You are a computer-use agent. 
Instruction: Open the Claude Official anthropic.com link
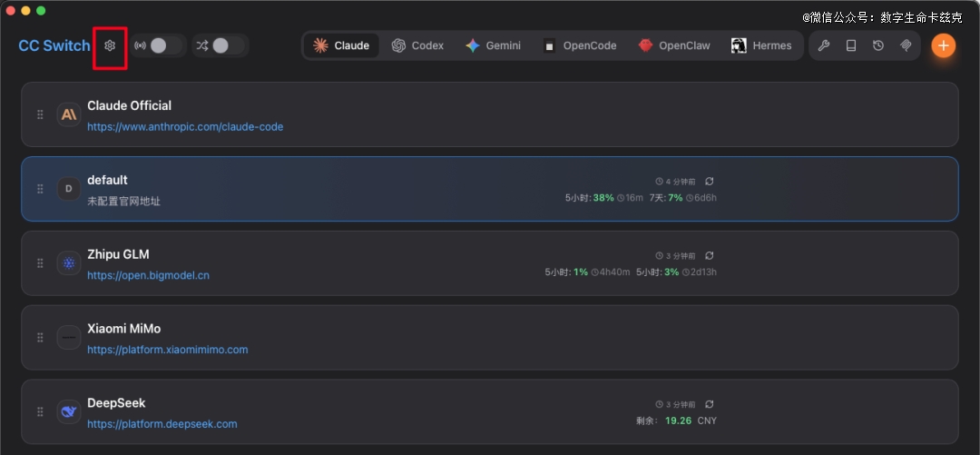pos(185,127)
